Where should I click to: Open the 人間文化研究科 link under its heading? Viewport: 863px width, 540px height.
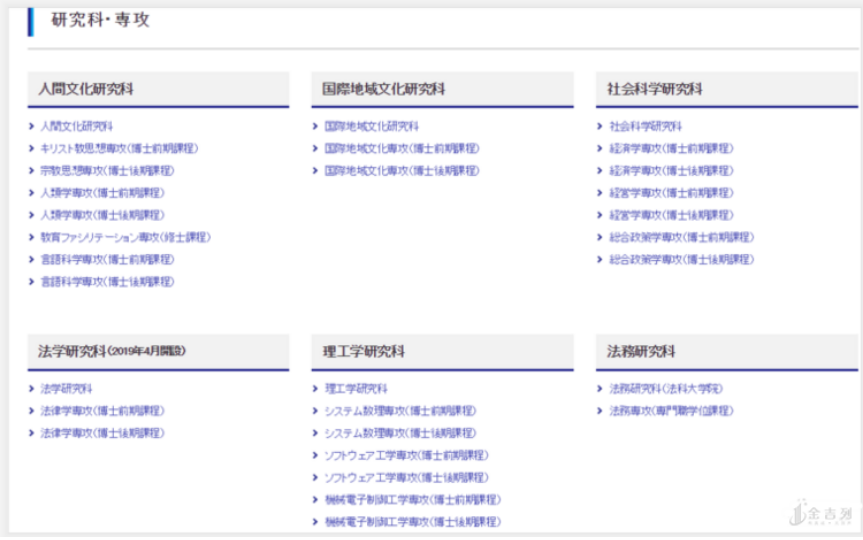76,127
